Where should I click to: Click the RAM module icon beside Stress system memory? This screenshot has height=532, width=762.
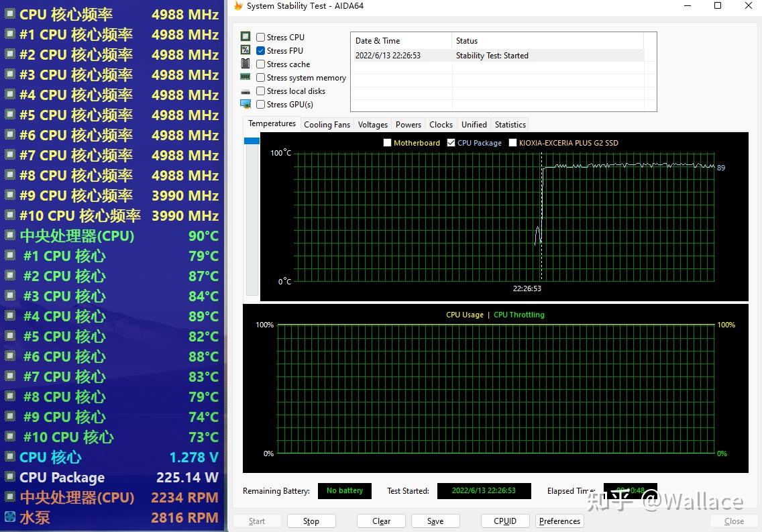[x=246, y=76]
